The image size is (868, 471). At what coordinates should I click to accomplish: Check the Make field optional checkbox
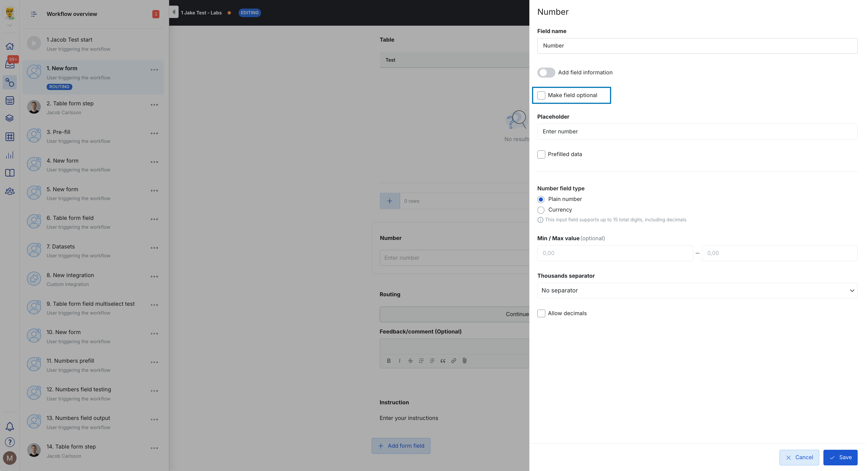tap(541, 95)
